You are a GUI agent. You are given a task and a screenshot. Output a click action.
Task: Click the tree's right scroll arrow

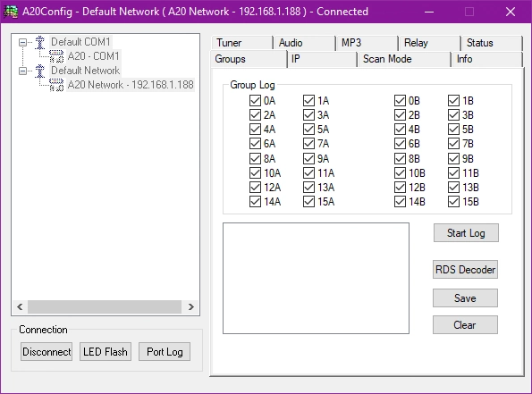[x=191, y=306]
